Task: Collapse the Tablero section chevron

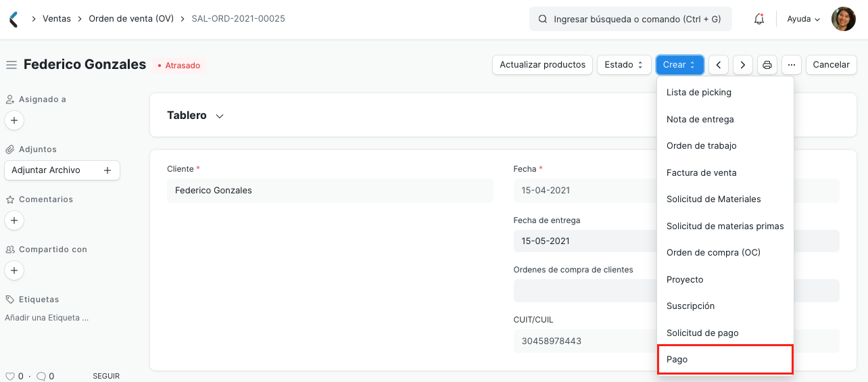Action: point(220,116)
